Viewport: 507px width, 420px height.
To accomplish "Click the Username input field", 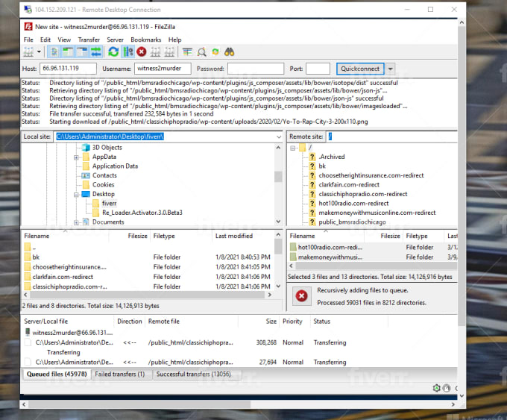I will (x=163, y=69).
